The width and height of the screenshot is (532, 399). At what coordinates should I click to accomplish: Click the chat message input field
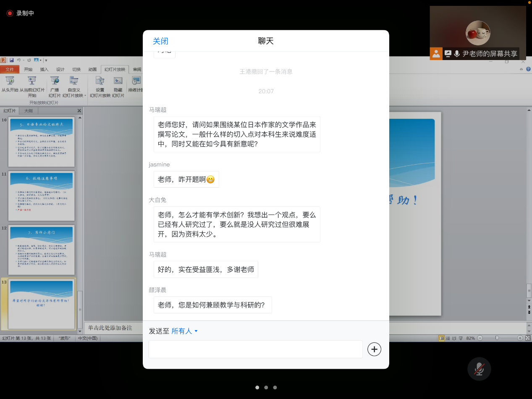click(x=255, y=349)
